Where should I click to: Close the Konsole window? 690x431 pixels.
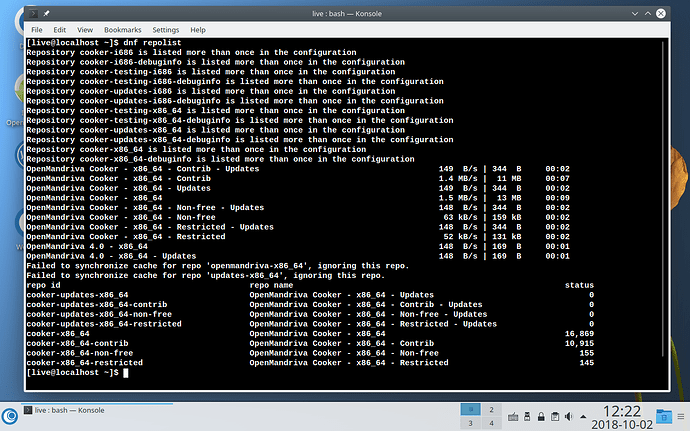[661, 14]
